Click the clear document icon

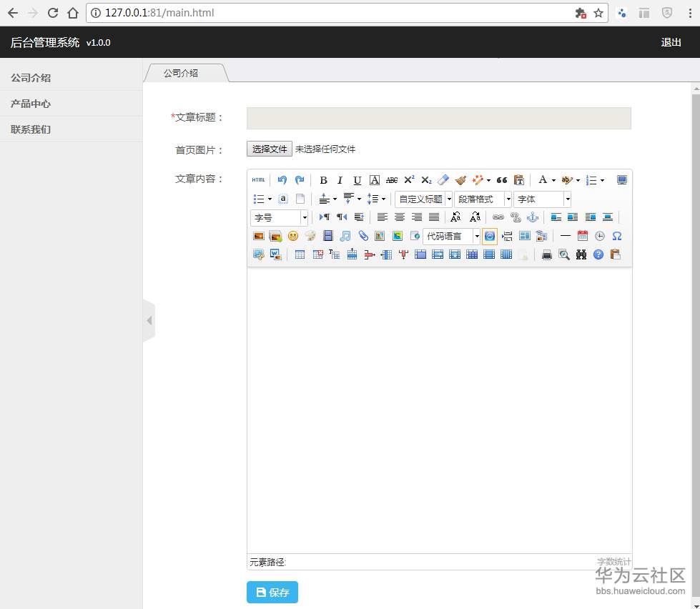click(300, 199)
